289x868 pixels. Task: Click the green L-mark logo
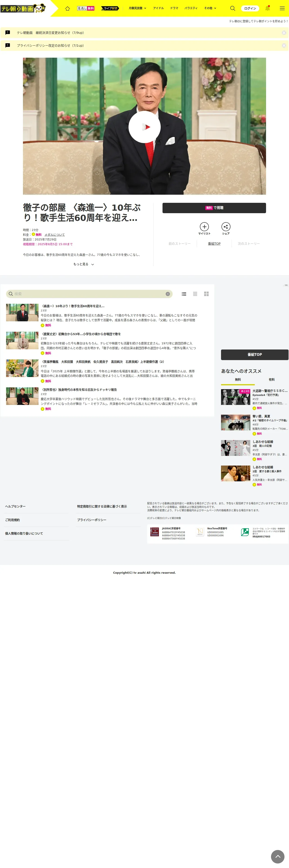(x=245, y=532)
